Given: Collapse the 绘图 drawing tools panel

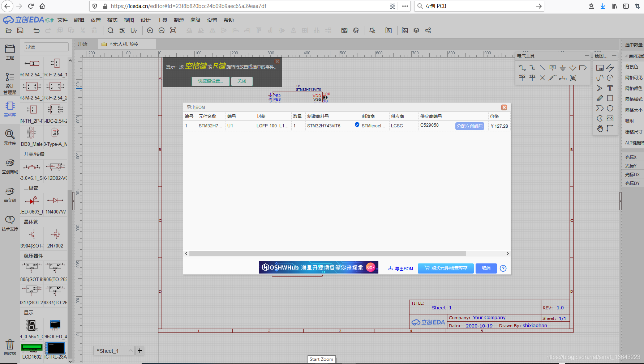Looking at the screenshot, I should click(x=614, y=56).
